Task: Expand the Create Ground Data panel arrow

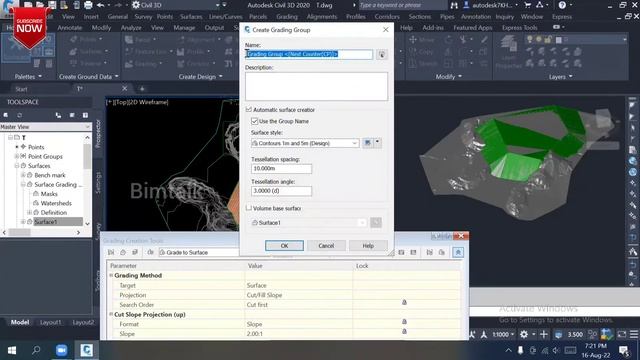Action: click(x=117, y=76)
